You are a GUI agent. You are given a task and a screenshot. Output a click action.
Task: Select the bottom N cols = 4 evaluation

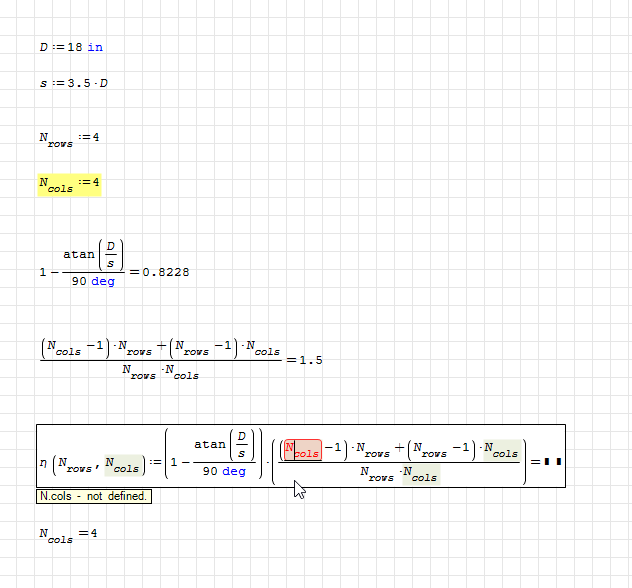[x=69, y=535]
